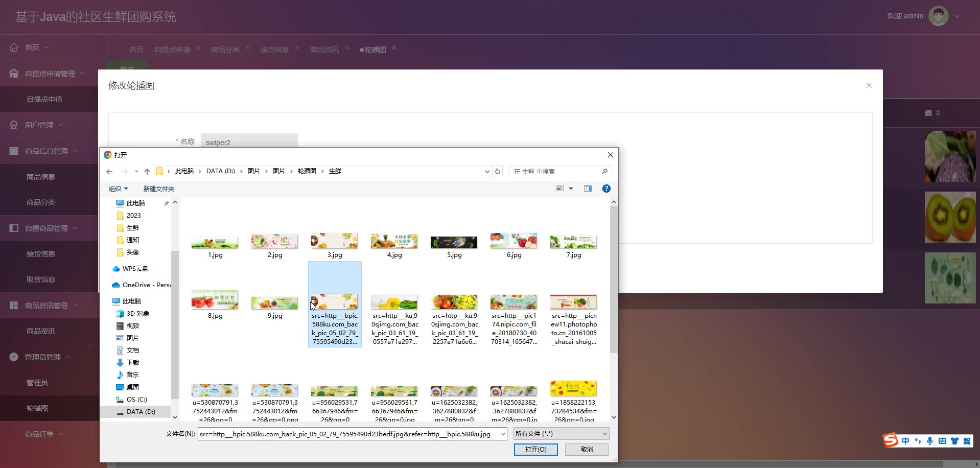Click the 文件名 input field
The image size is (980, 468).
(352, 434)
